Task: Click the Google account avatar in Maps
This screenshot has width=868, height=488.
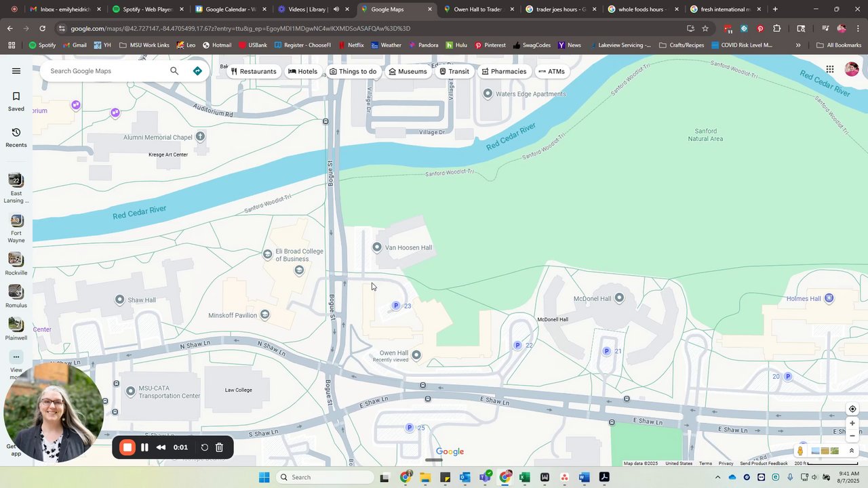Action: click(x=852, y=69)
